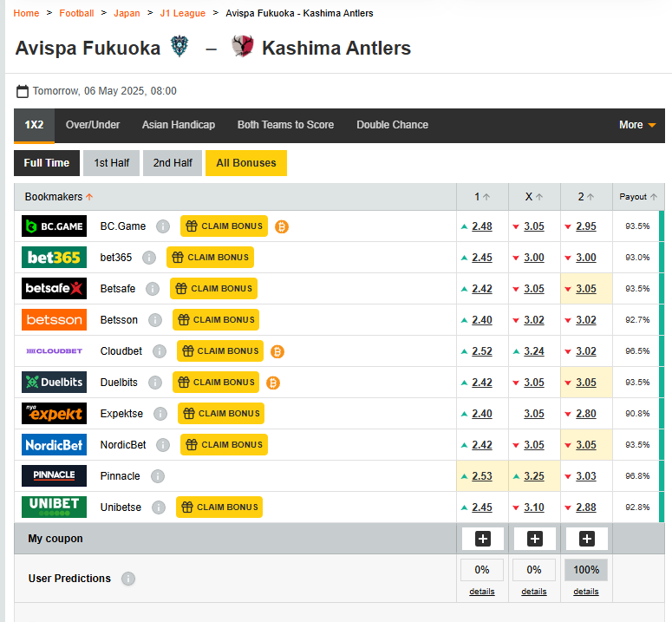Click the Unibet logo

(x=54, y=507)
